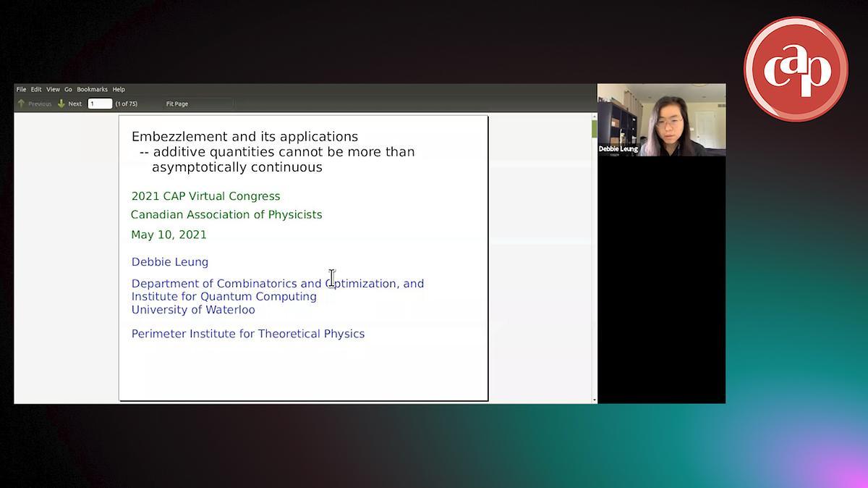The width and height of the screenshot is (868, 488).
Task: Click the slide title 'Embezzlement and its applications'
Action: [244, 136]
